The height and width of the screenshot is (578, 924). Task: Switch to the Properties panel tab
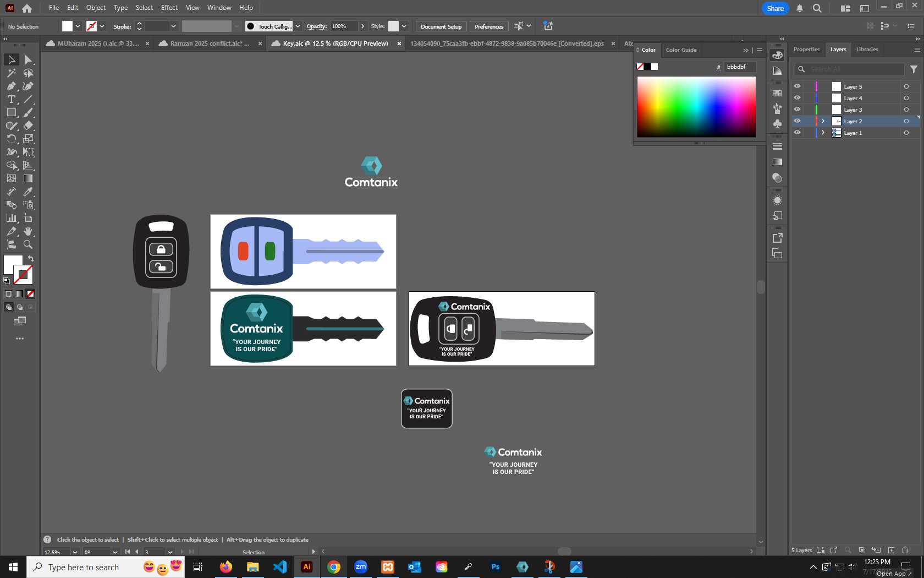[x=806, y=50]
